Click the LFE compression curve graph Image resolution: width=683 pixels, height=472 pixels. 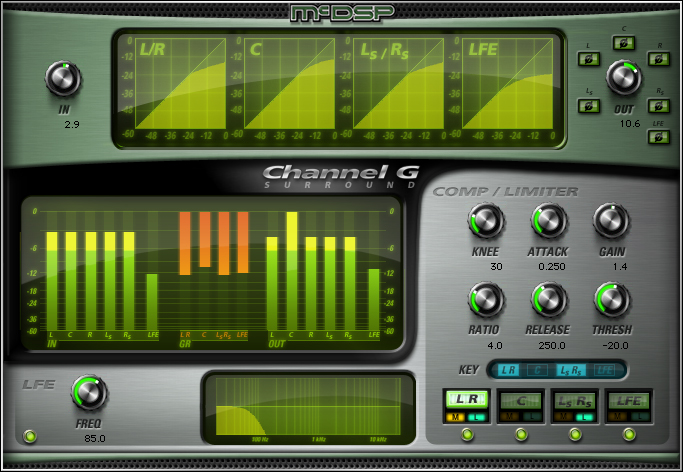point(507,84)
